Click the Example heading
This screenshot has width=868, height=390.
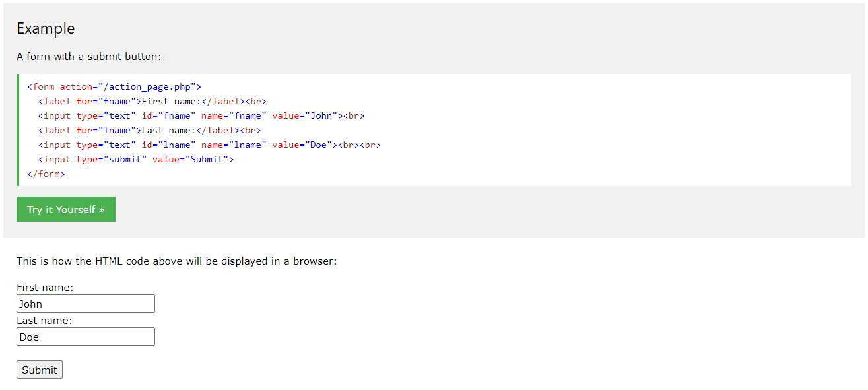pyautogui.click(x=46, y=28)
